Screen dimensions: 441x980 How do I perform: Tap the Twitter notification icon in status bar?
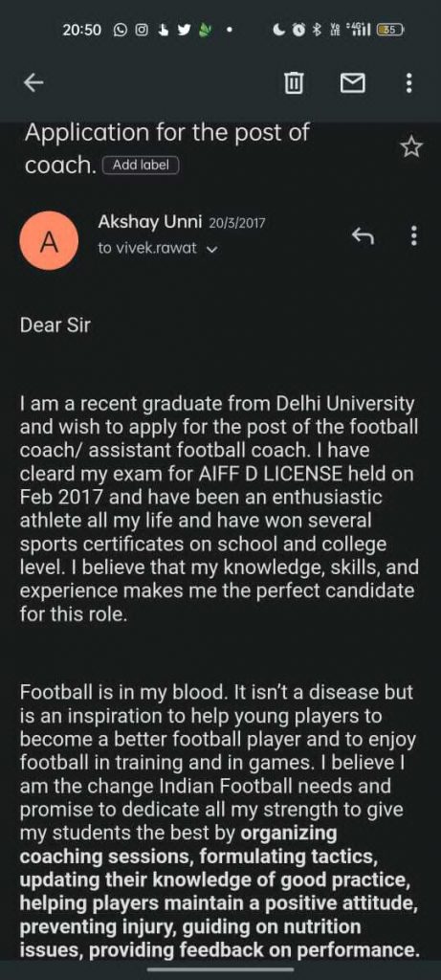tap(184, 30)
